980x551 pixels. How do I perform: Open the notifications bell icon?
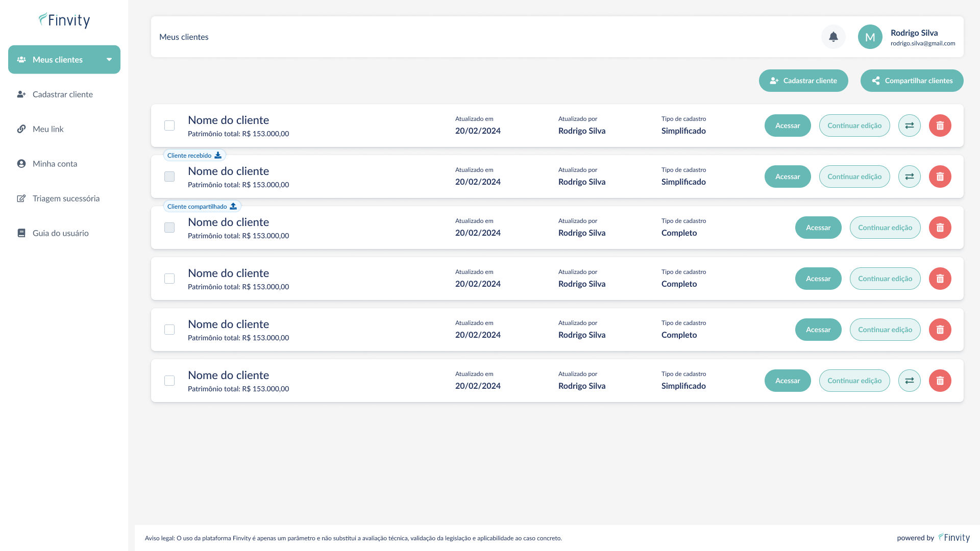(x=833, y=37)
